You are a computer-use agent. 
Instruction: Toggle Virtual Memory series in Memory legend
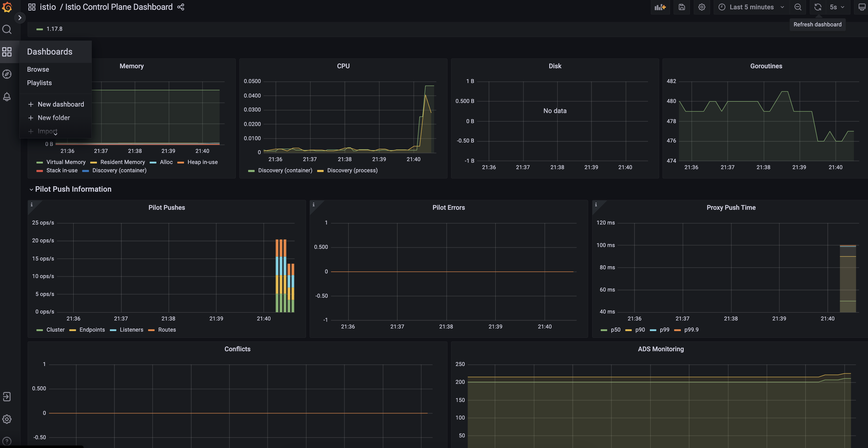point(66,162)
